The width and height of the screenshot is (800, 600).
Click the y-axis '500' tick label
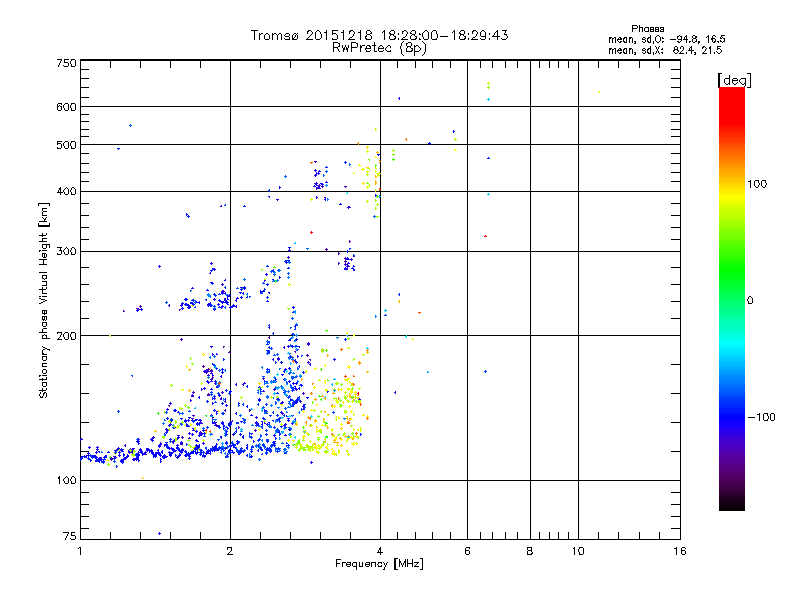click(x=66, y=145)
